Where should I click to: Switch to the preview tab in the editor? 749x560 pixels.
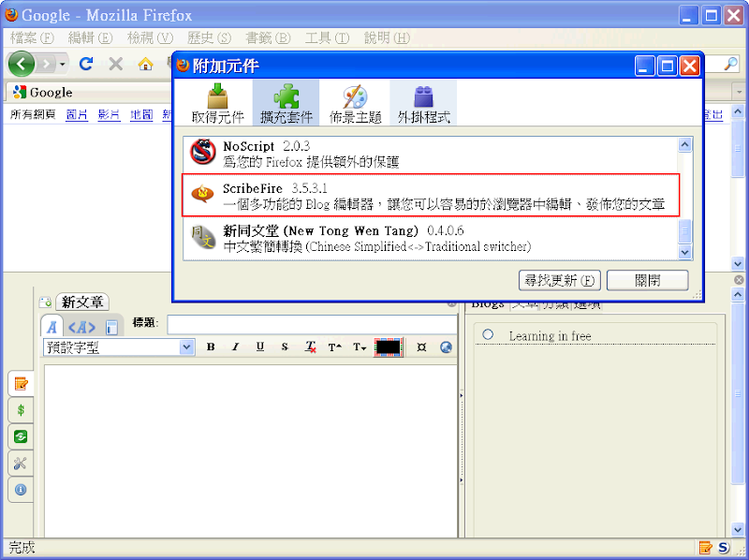tap(111, 328)
